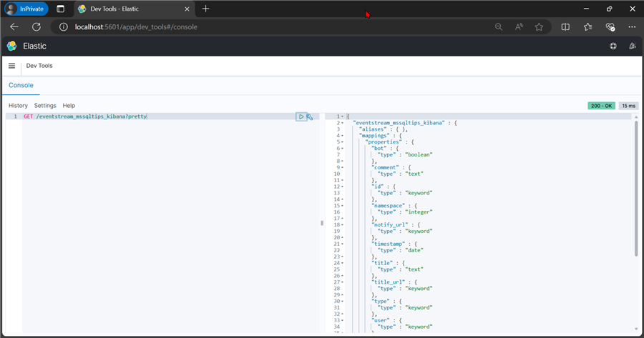The image size is (644, 338).
Task: Switch to the Console tab
Action: [x=21, y=85]
